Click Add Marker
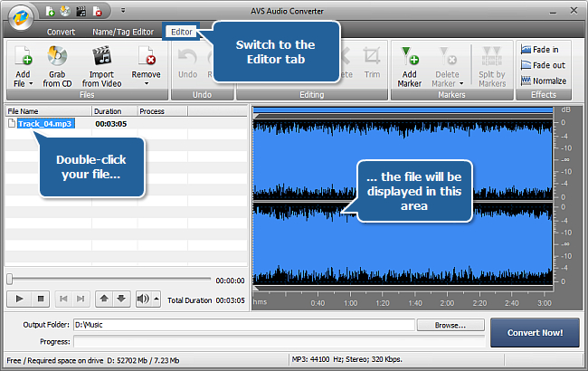The width and height of the screenshot is (588, 371). tap(410, 67)
